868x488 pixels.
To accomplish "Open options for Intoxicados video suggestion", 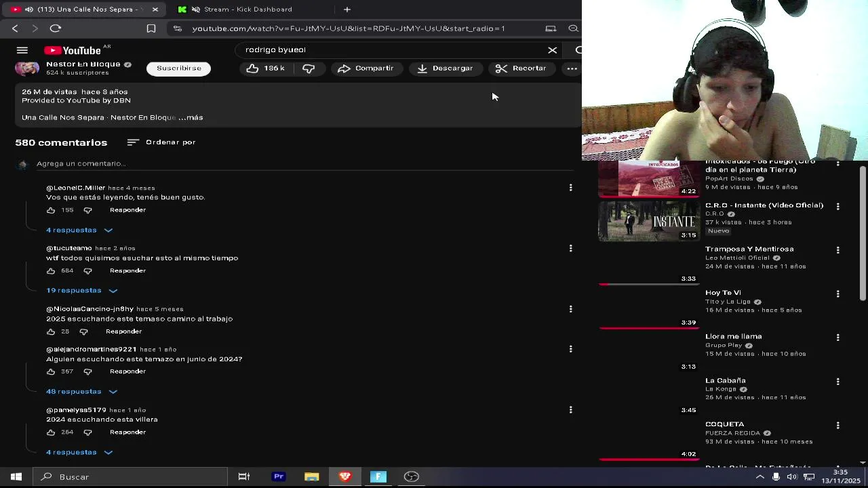I will tap(837, 163).
